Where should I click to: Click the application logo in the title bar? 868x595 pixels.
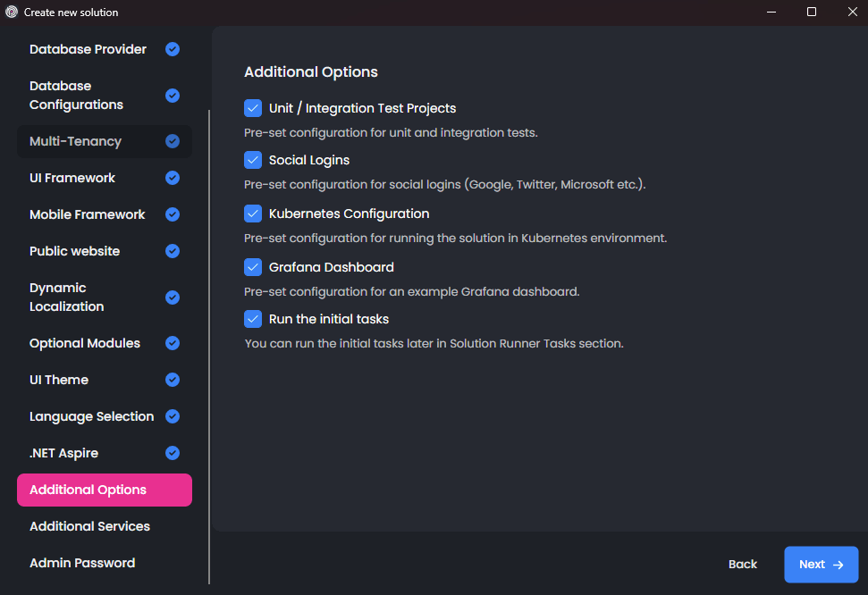[x=11, y=12]
